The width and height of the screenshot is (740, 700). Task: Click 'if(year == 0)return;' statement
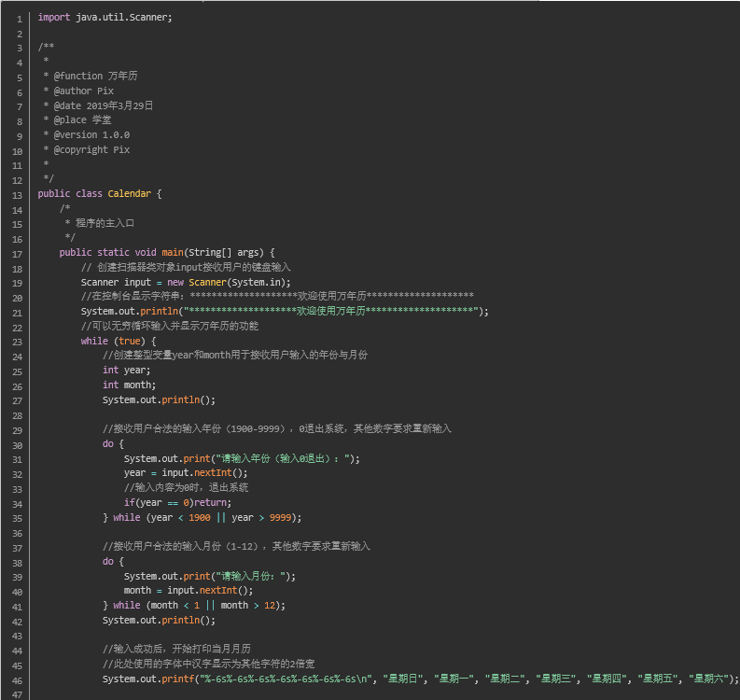(178, 503)
